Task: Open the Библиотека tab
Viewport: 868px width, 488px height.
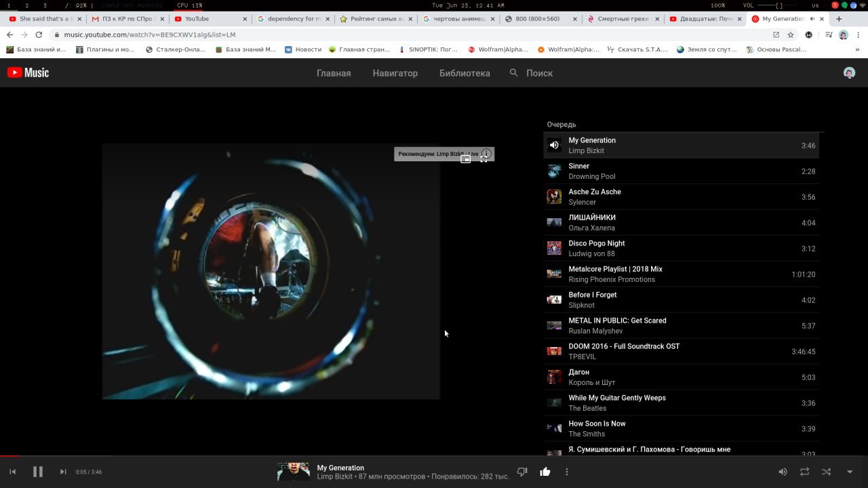Action: coord(465,73)
